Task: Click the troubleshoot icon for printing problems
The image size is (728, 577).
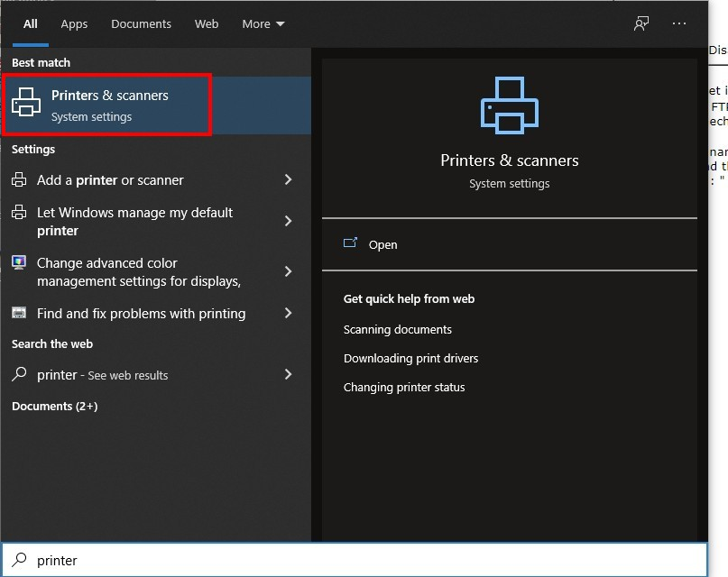Action: click(19, 313)
